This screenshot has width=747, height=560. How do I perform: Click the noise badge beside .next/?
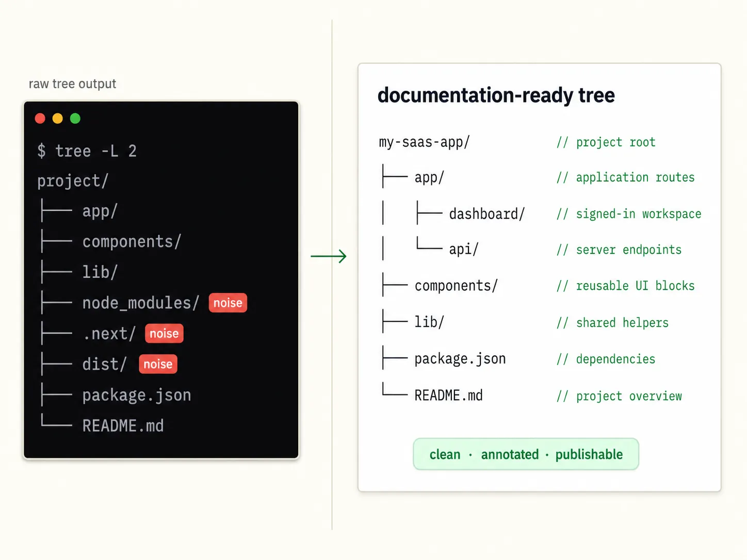(164, 333)
